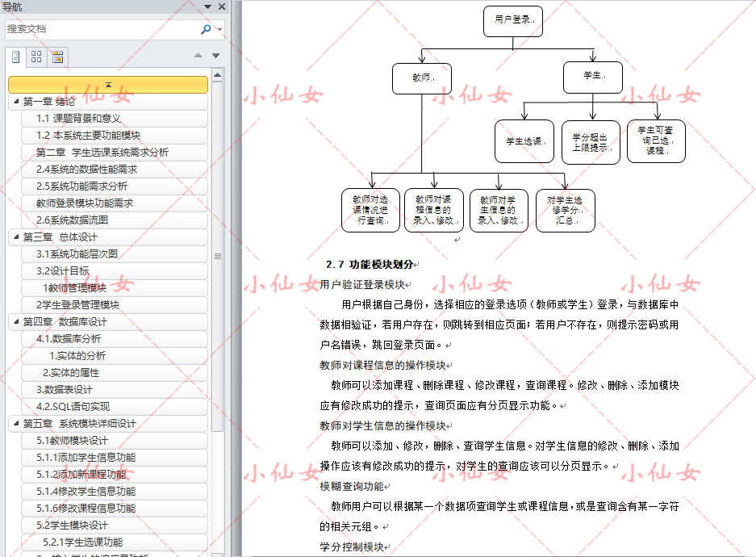Select the 教师 flowchart box

coord(422,78)
